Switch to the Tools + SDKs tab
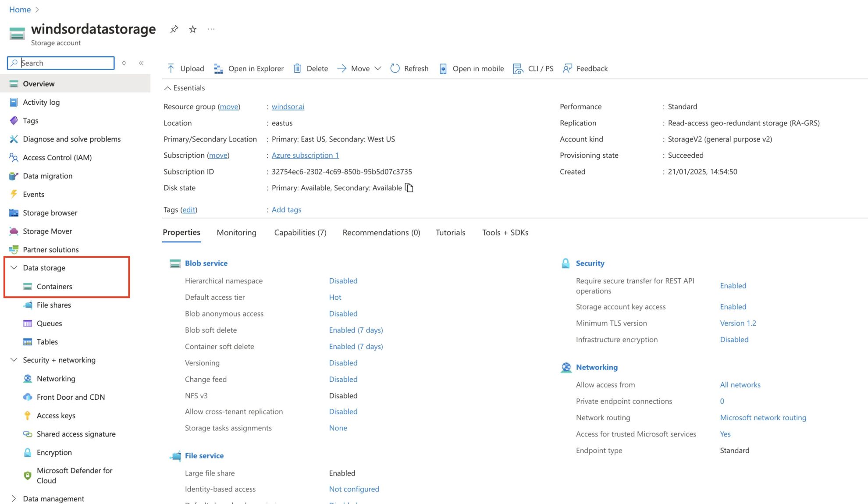The height and width of the screenshot is (504, 868). coord(505,232)
